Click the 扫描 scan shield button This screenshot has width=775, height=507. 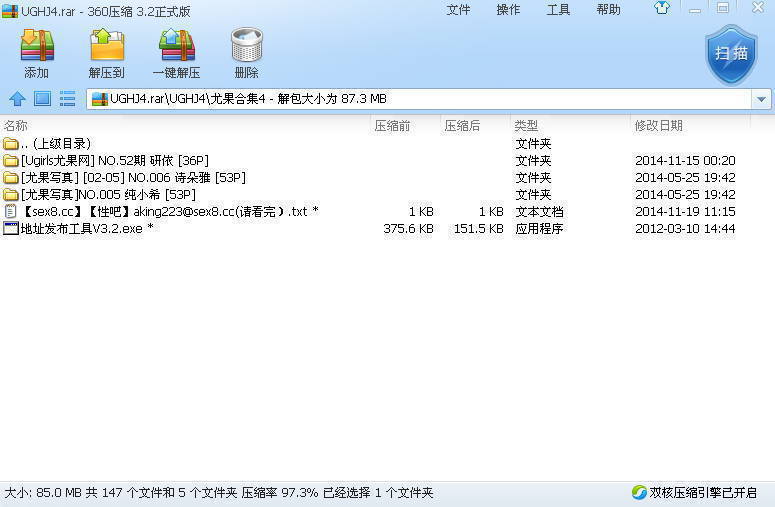coord(731,54)
